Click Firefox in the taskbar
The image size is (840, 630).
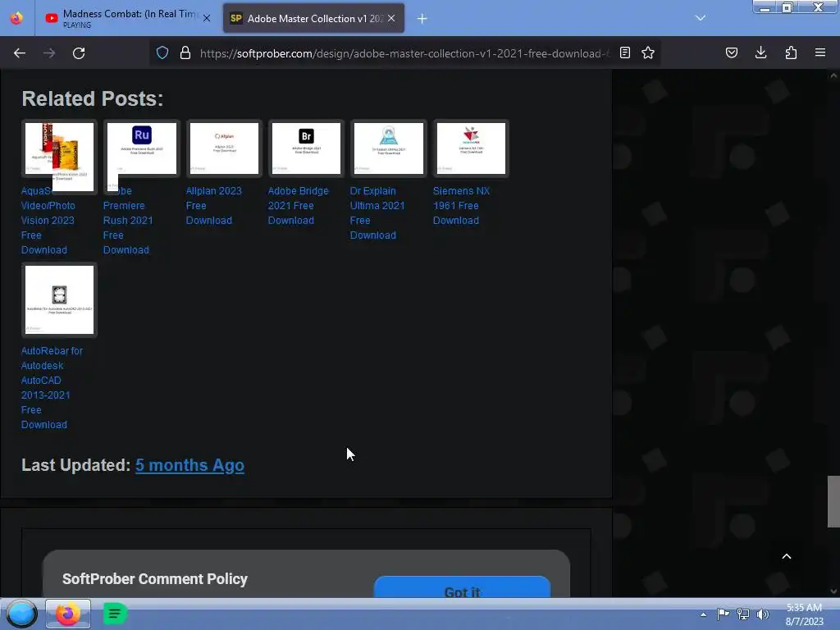click(67, 614)
